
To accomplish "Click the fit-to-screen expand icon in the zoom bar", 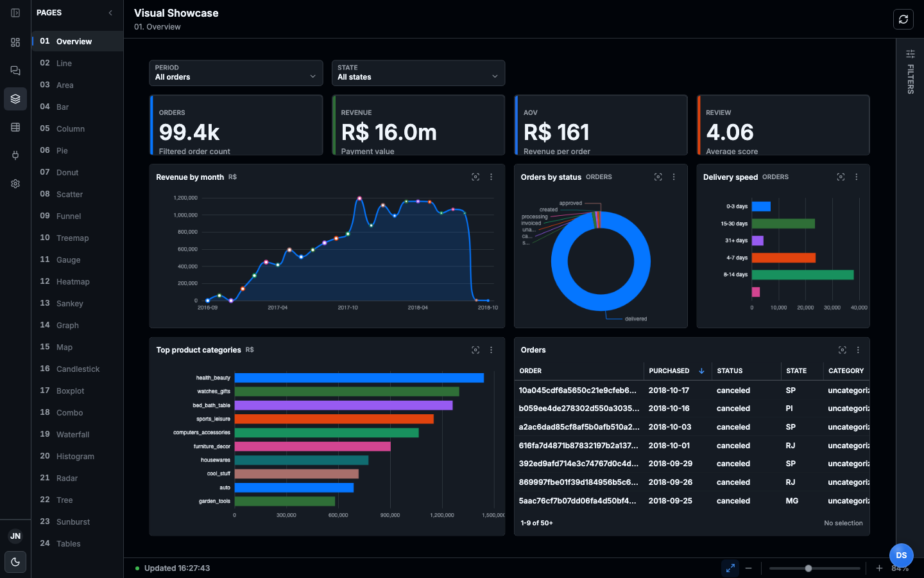I will (730, 568).
